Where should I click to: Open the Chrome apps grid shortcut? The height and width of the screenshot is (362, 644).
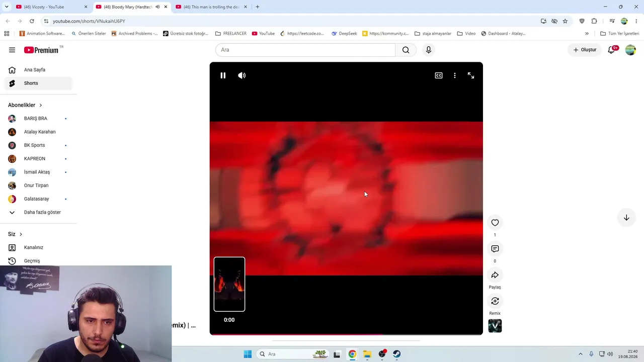click(7, 34)
